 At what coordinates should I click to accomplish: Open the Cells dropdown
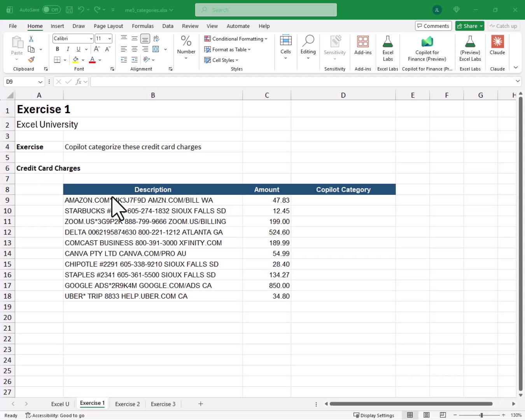(x=285, y=47)
